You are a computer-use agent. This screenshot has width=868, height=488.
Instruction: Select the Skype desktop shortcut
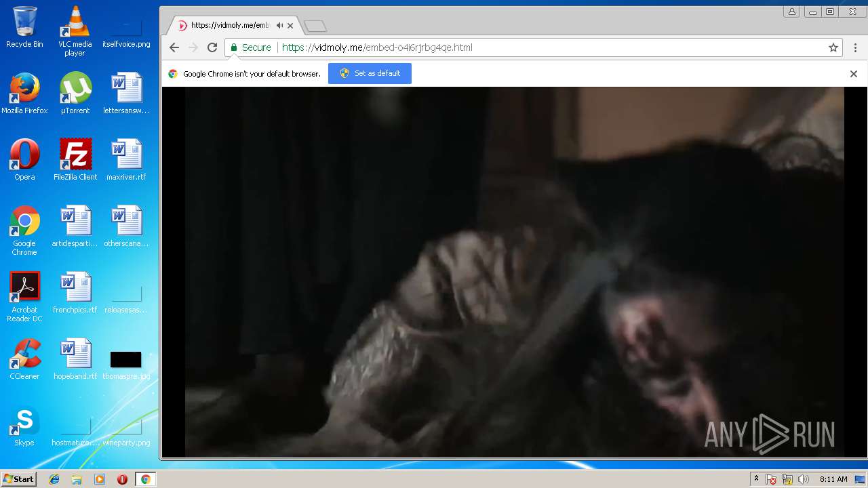coord(24,426)
